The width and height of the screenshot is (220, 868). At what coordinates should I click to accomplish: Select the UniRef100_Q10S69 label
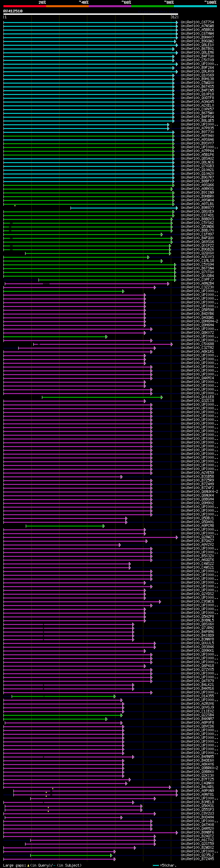pos(197,75)
